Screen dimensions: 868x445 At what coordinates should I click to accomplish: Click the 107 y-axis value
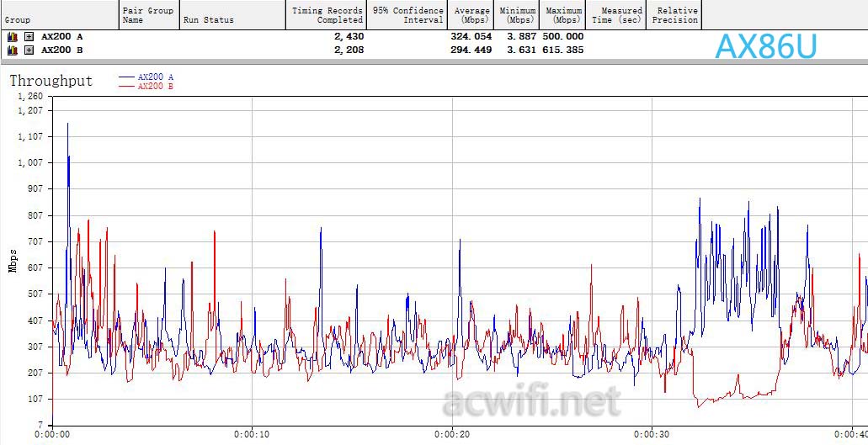pyautogui.click(x=35, y=399)
